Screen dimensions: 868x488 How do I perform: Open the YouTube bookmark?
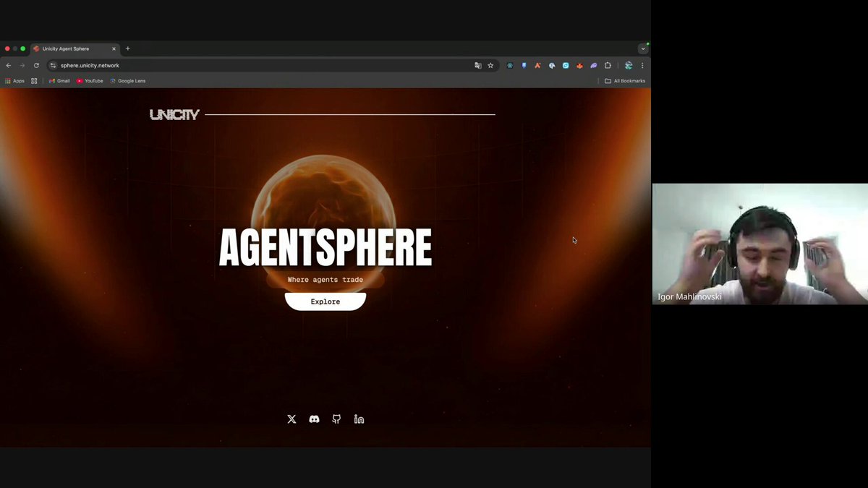tap(90, 81)
